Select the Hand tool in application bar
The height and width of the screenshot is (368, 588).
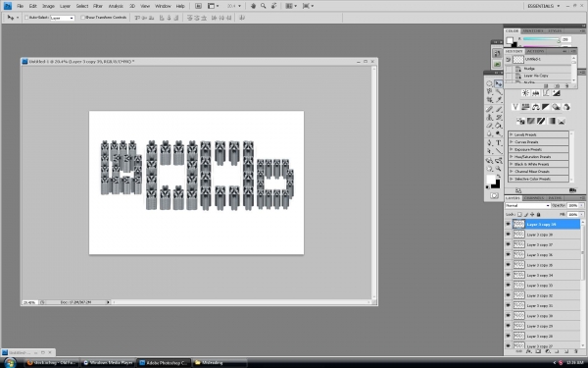click(253, 6)
